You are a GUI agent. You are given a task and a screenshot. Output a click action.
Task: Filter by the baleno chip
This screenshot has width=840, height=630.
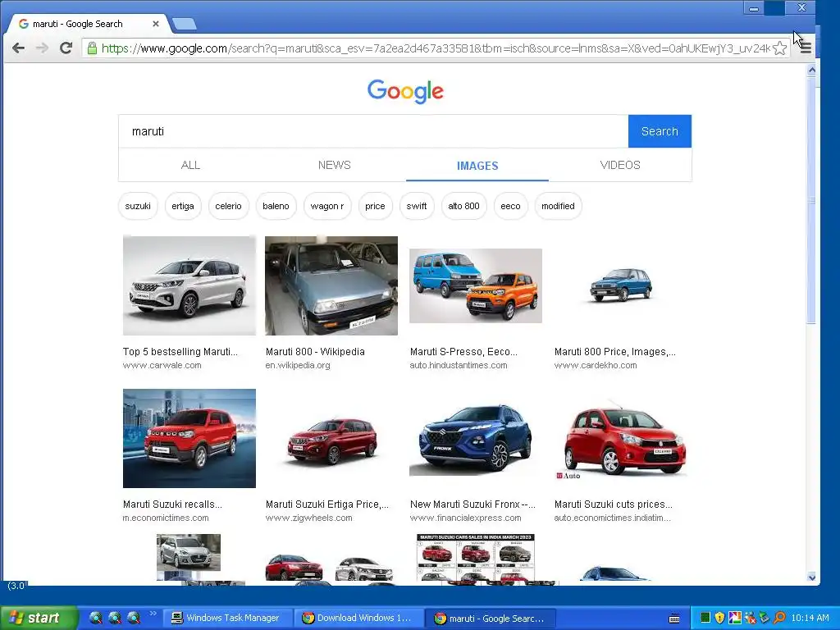pos(276,206)
